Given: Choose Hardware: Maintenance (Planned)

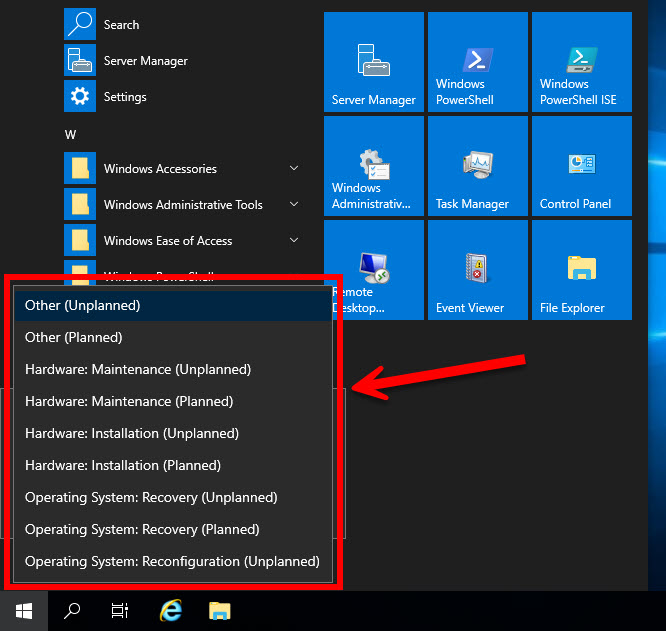Looking at the screenshot, I should pos(173,401).
